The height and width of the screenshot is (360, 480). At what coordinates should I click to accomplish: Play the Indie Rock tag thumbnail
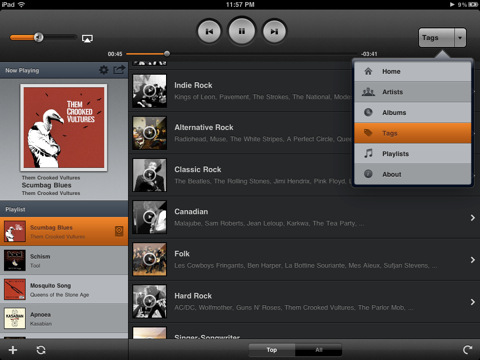coord(150,91)
